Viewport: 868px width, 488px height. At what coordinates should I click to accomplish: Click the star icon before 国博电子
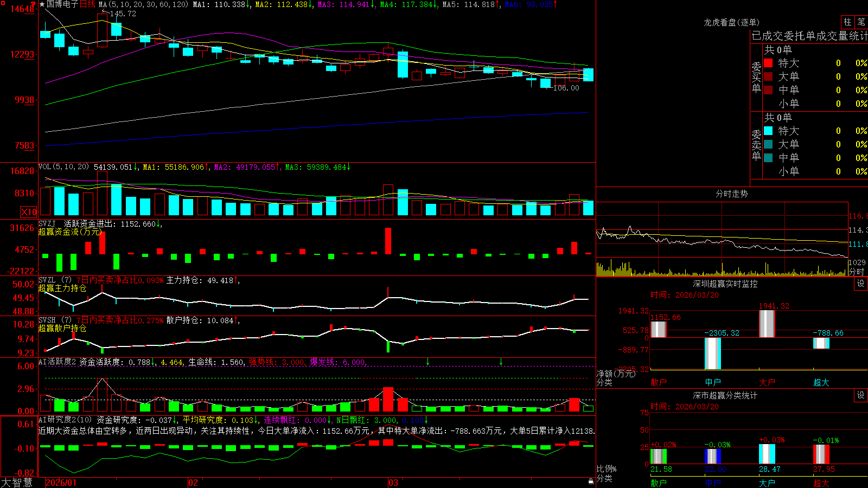[x=42, y=4]
